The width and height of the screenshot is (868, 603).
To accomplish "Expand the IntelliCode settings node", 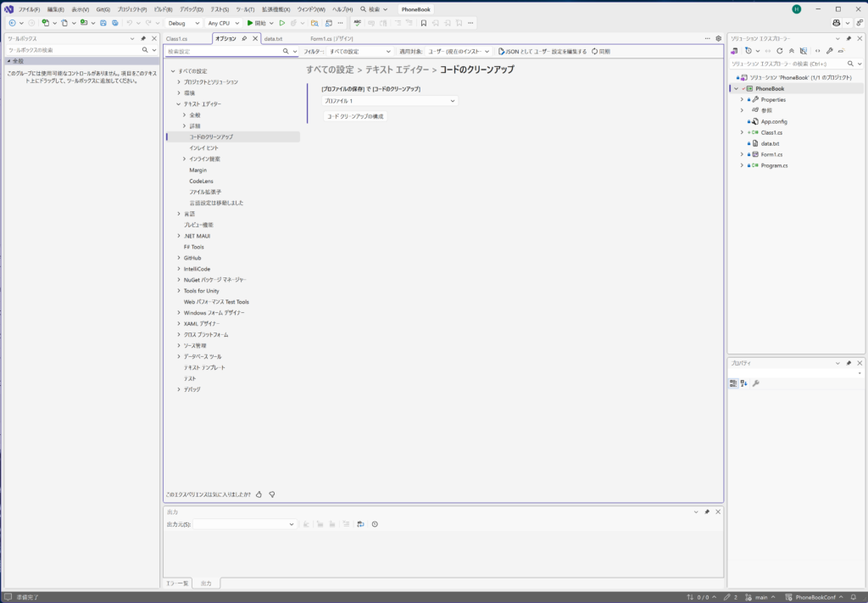I will (x=179, y=269).
